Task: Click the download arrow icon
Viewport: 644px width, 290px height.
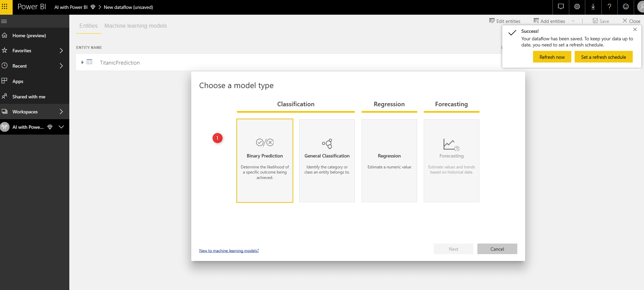Action: [x=593, y=7]
